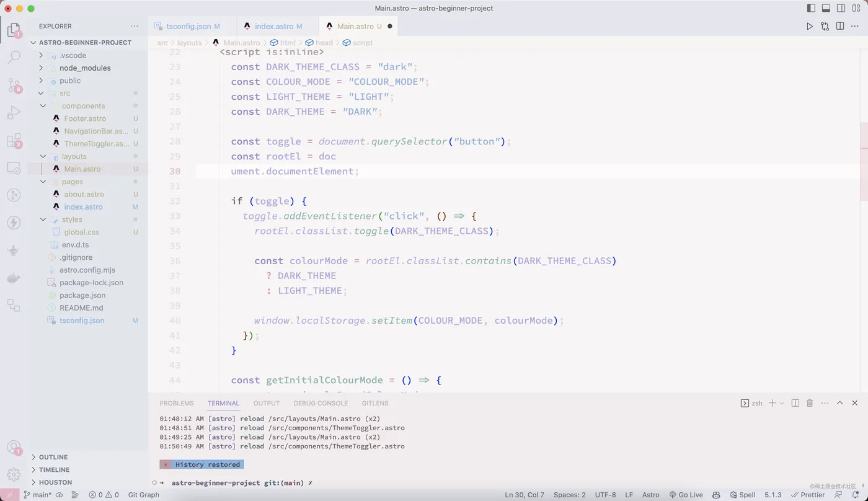Toggle bottom panel layout icon
This screenshot has width=868, height=501.
coord(826,9)
